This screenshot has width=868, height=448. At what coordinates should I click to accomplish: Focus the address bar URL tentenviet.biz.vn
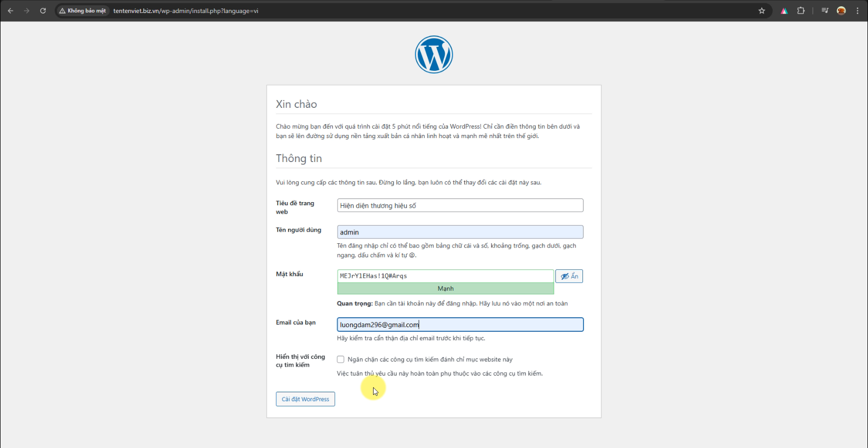(185, 10)
